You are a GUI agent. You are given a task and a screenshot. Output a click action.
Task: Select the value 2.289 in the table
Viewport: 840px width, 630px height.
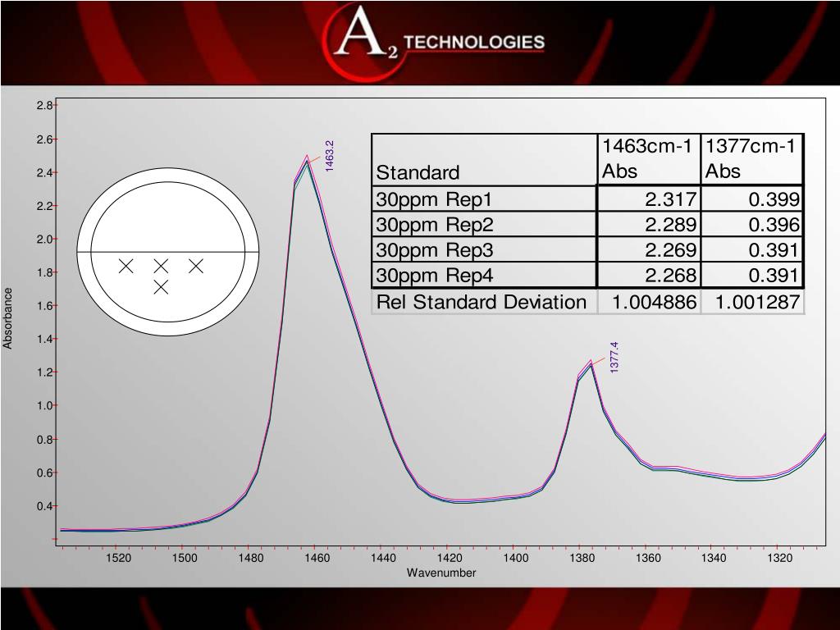click(x=671, y=225)
